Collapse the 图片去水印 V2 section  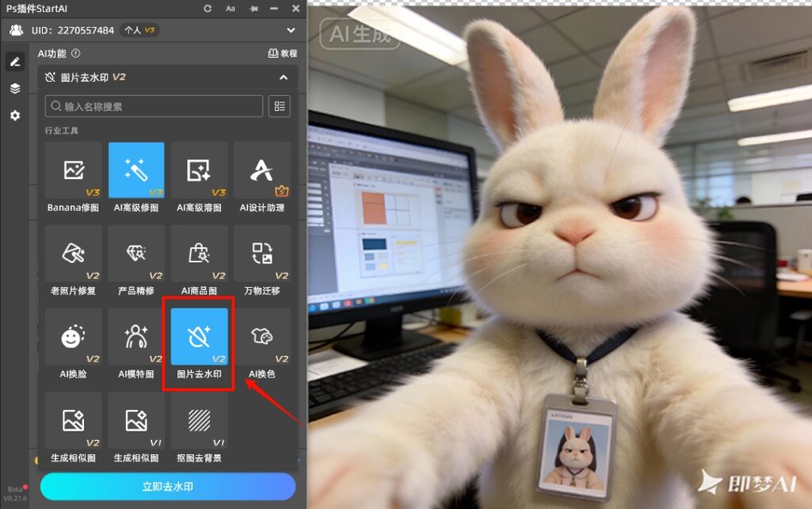click(x=283, y=78)
